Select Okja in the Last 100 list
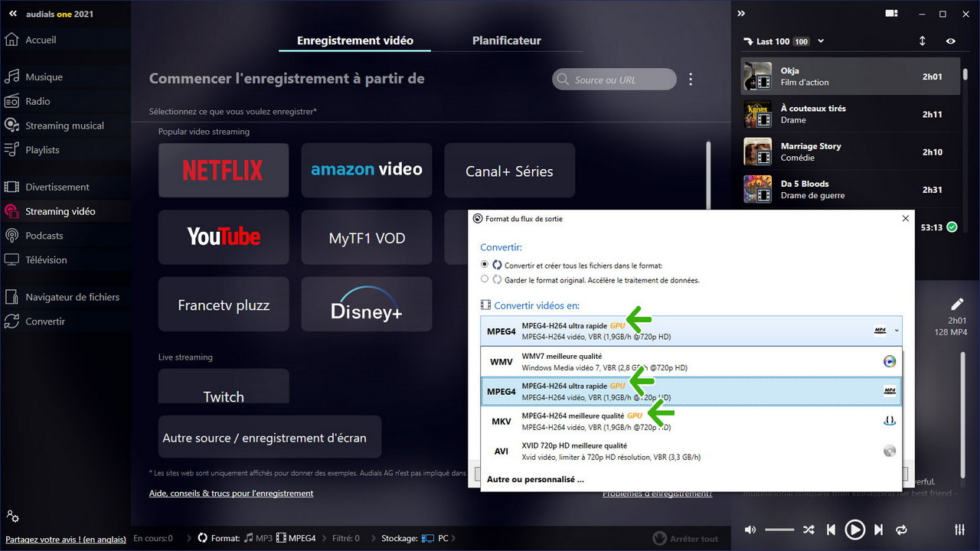The height and width of the screenshot is (551, 980). coord(850,77)
